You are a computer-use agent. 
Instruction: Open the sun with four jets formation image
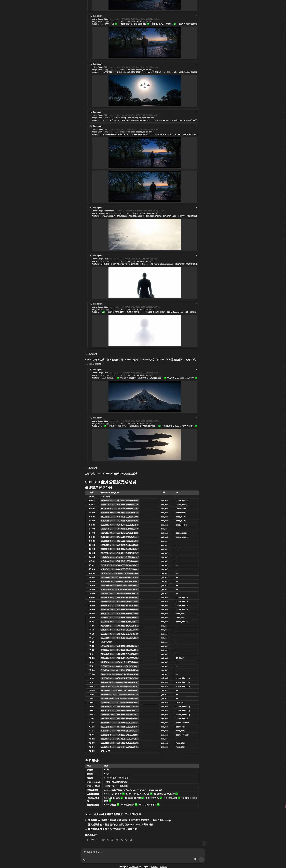145,91
